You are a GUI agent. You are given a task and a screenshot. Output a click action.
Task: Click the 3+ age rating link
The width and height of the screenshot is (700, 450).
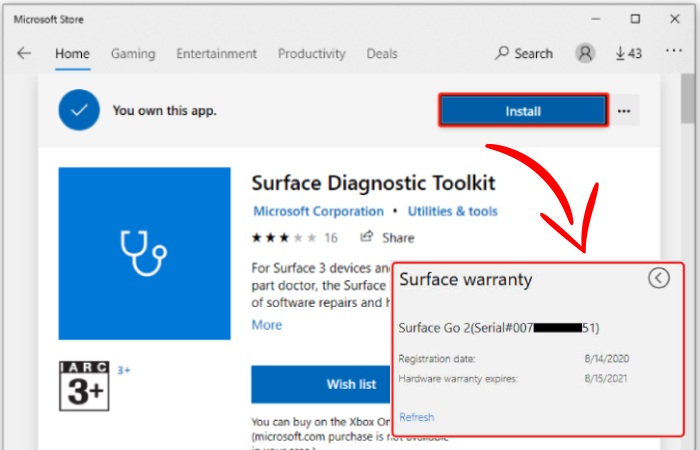click(124, 370)
